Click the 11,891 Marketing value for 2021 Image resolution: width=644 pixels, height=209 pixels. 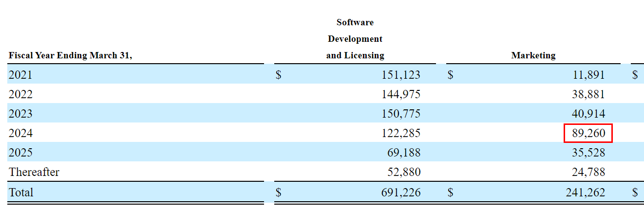(588, 75)
